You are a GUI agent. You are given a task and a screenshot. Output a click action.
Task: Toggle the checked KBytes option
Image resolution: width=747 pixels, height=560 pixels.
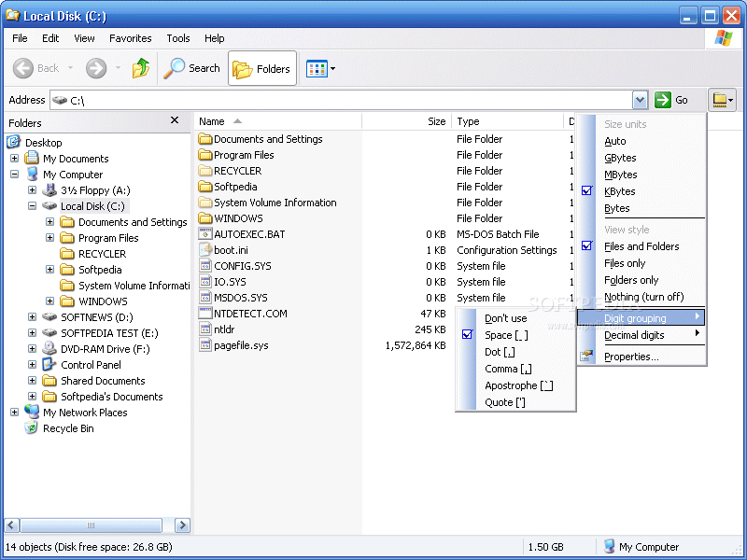point(641,191)
